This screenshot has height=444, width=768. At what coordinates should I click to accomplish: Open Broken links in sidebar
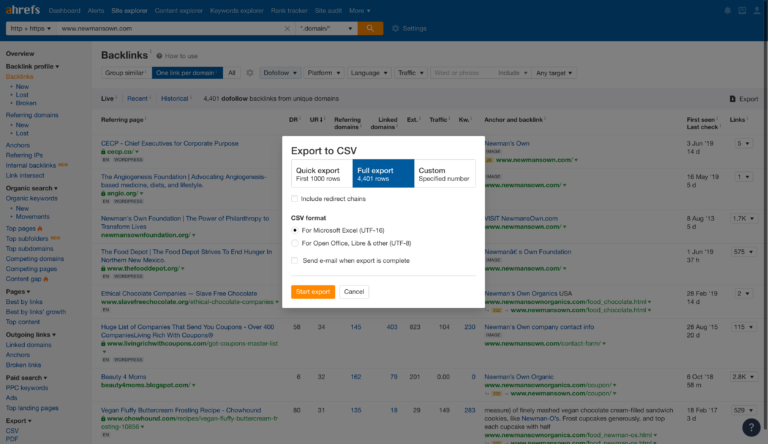(x=23, y=365)
